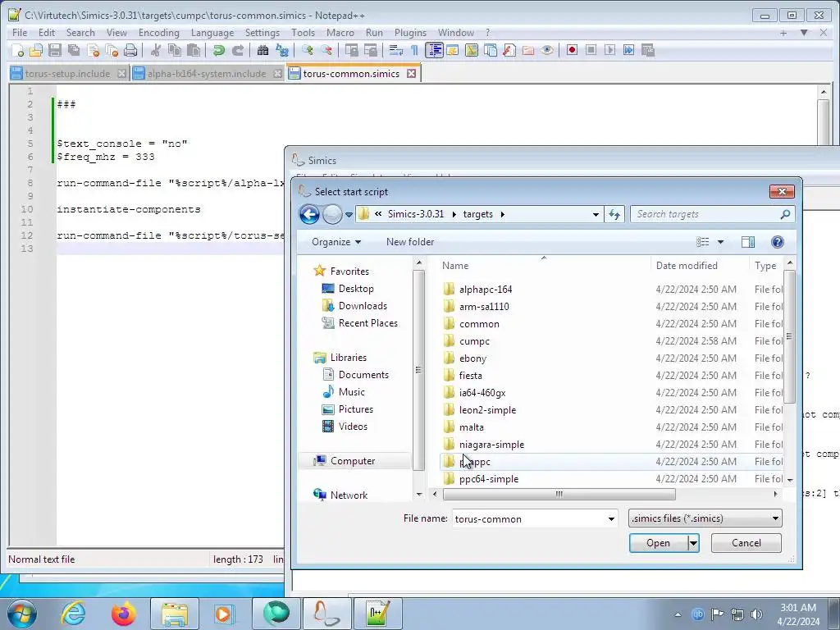840x630 pixels.
Task: Open recent locations dropdown beside forward button
Action: (x=349, y=215)
